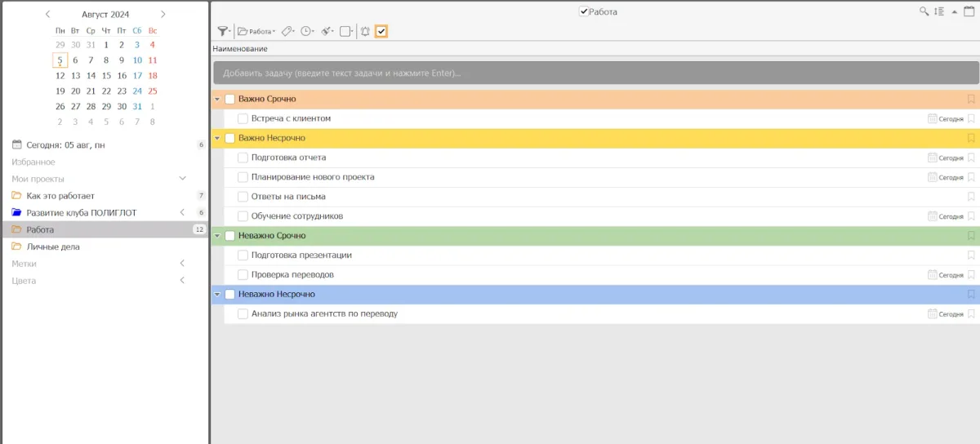The image size is (980, 444).
Task: Click the clock time toolbar icon
Action: (x=307, y=31)
